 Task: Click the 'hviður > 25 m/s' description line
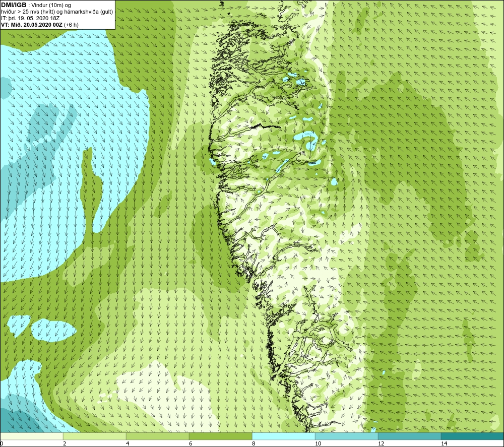(57, 12)
